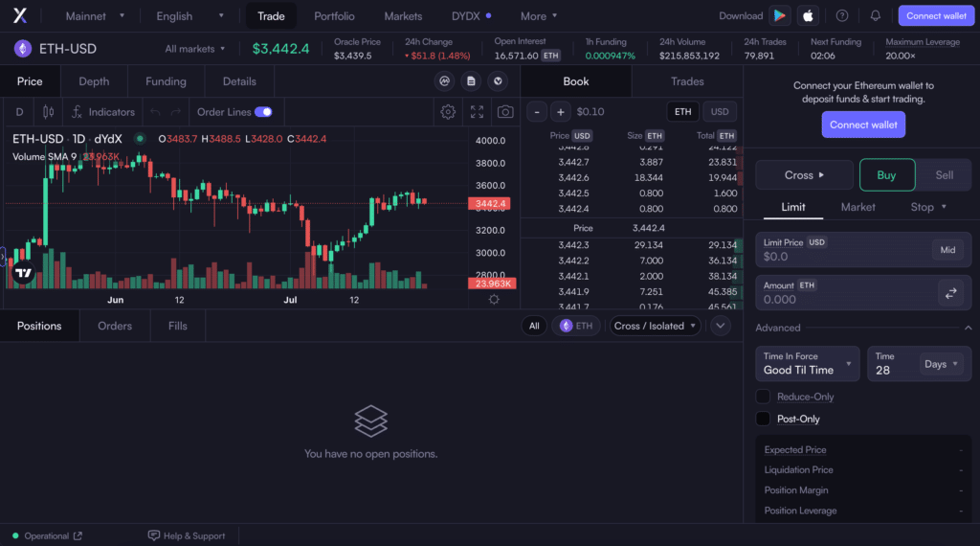The width and height of the screenshot is (980, 546).
Task: Collapse positions panel chevron
Action: tap(720, 326)
